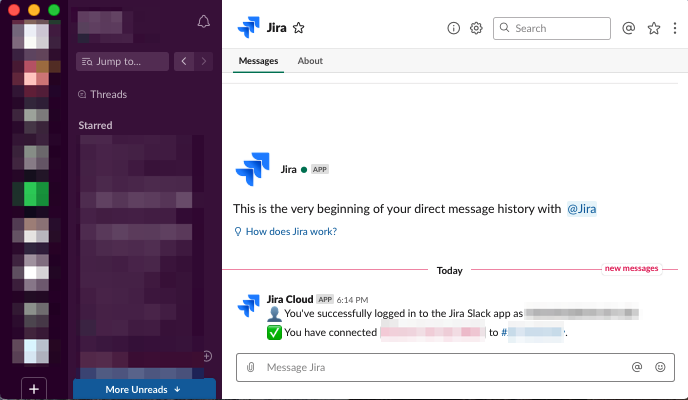Open notifications bell in sidebar

[203, 21]
